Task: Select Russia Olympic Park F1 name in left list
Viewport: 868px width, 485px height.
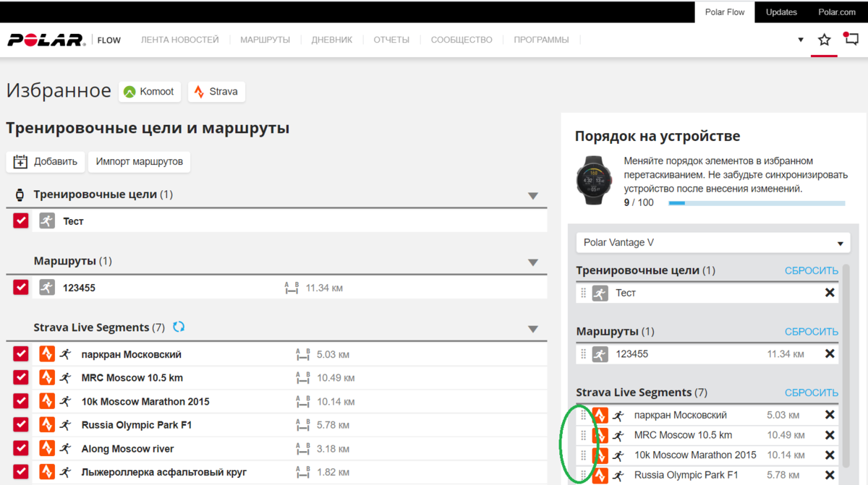Action: tap(137, 424)
